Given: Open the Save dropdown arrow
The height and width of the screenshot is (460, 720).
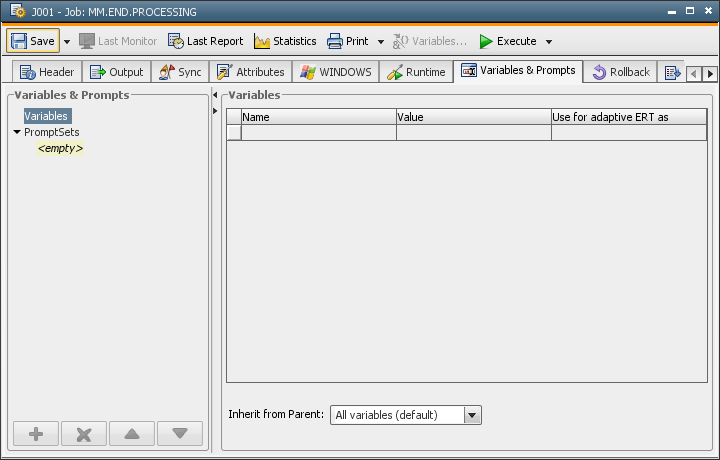Looking at the screenshot, I should pos(67,42).
